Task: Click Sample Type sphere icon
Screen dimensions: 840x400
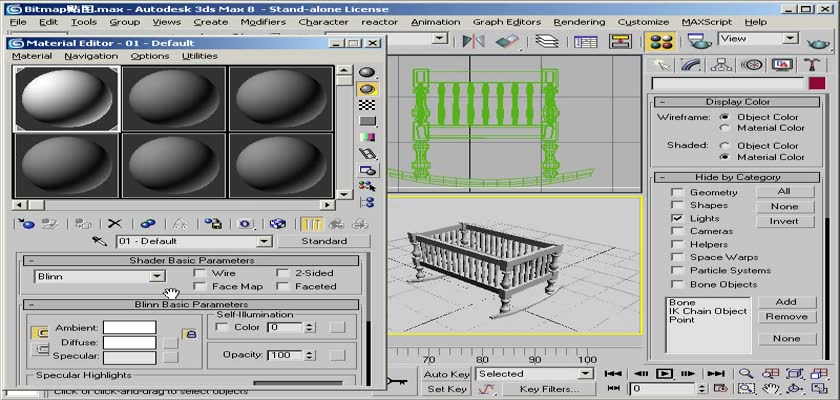Action: coord(367,72)
